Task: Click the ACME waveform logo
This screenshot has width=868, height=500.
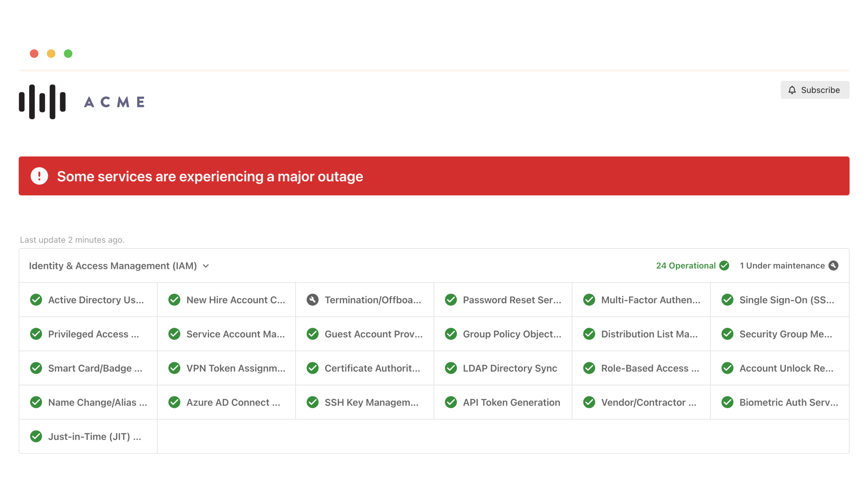Action: click(x=42, y=102)
